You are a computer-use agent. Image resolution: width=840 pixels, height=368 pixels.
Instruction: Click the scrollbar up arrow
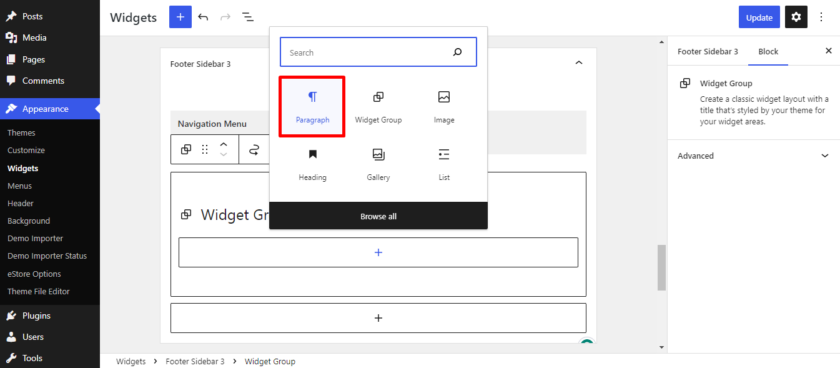click(x=662, y=42)
